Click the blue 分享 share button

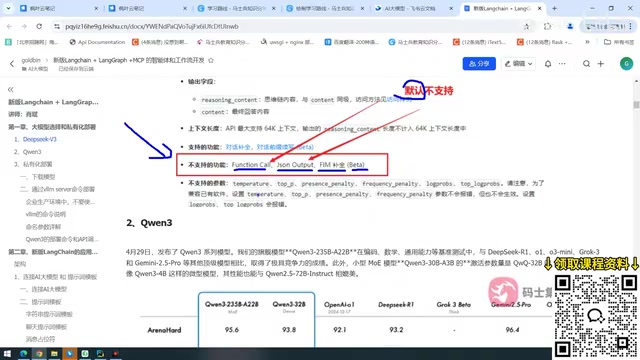[479, 64]
